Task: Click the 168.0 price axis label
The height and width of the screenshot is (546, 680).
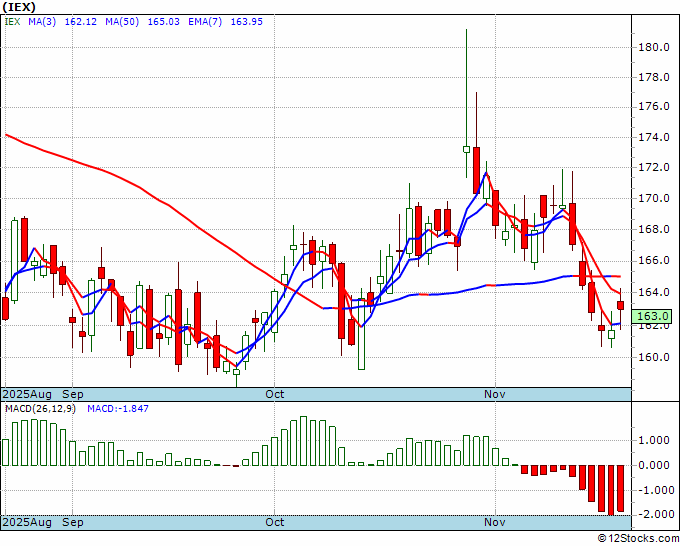Action: pyautogui.click(x=654, y=229)
